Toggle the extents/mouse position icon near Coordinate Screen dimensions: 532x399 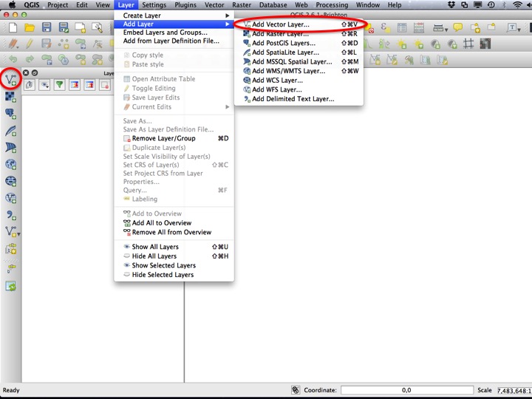pos(296,390)
